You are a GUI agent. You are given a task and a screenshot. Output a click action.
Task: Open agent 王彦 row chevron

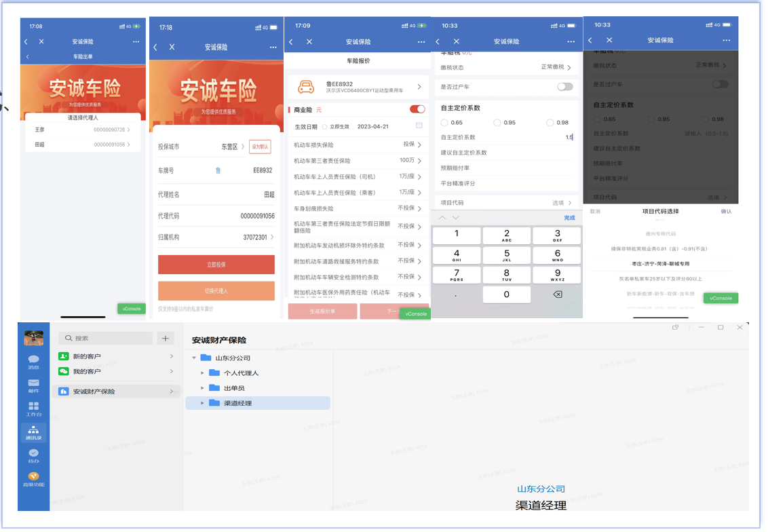click(128, 130)
